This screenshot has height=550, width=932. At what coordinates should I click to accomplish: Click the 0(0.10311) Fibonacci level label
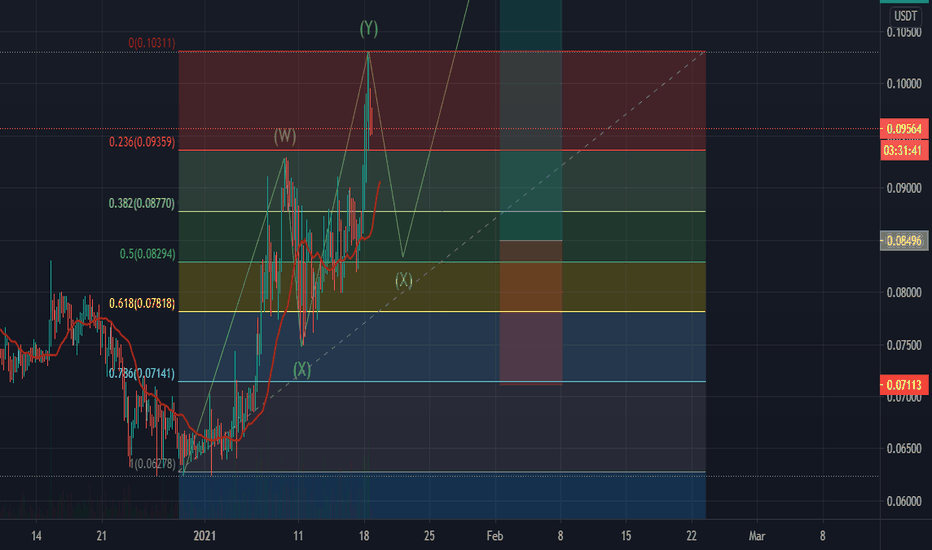click(x=152, y=43)
